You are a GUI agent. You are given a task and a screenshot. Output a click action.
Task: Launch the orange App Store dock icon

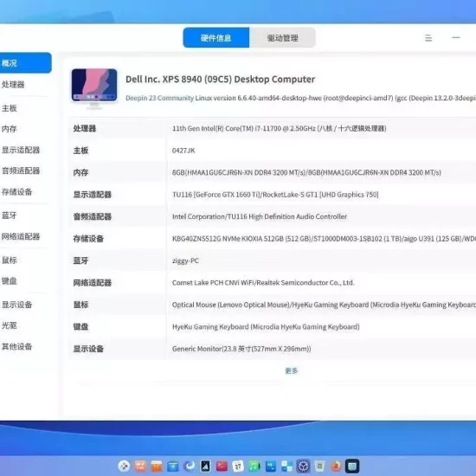pyautogui.click(x=157, y=466)
